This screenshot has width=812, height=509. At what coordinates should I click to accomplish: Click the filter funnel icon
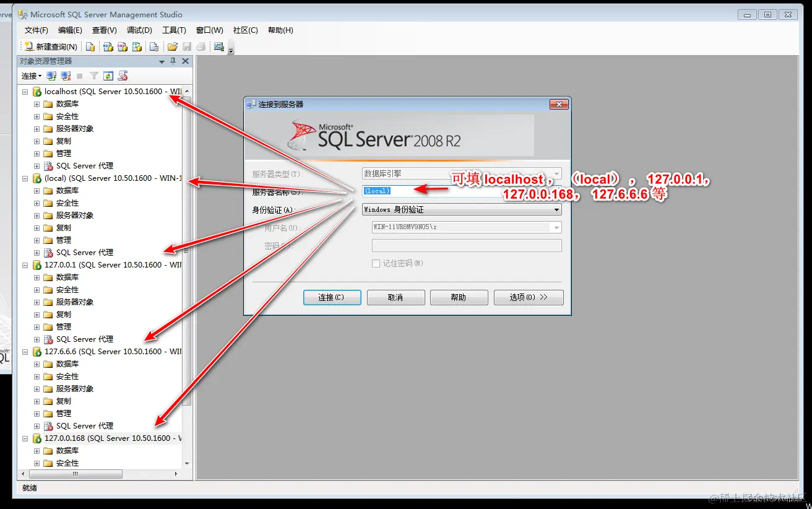(94, 76)
